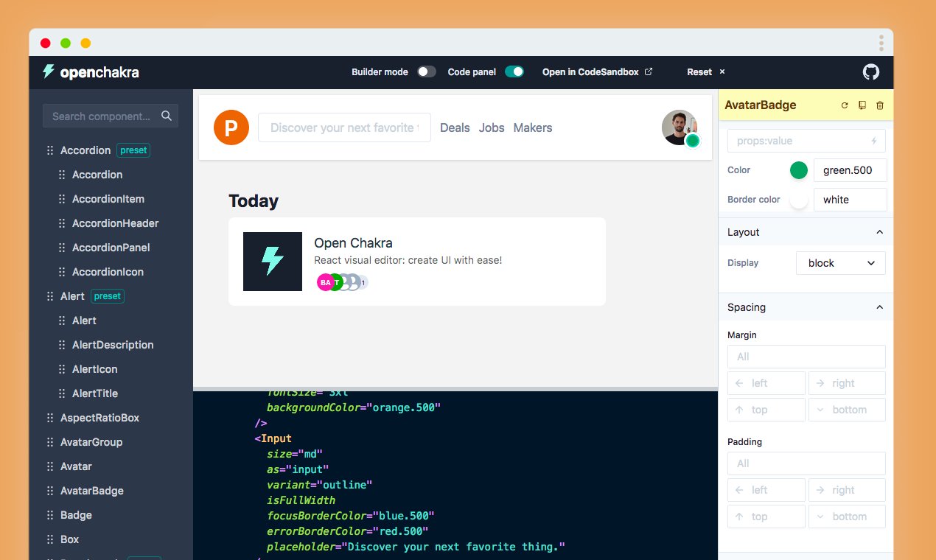Click the drag handle beside AvatarGroup

(50, 442)
